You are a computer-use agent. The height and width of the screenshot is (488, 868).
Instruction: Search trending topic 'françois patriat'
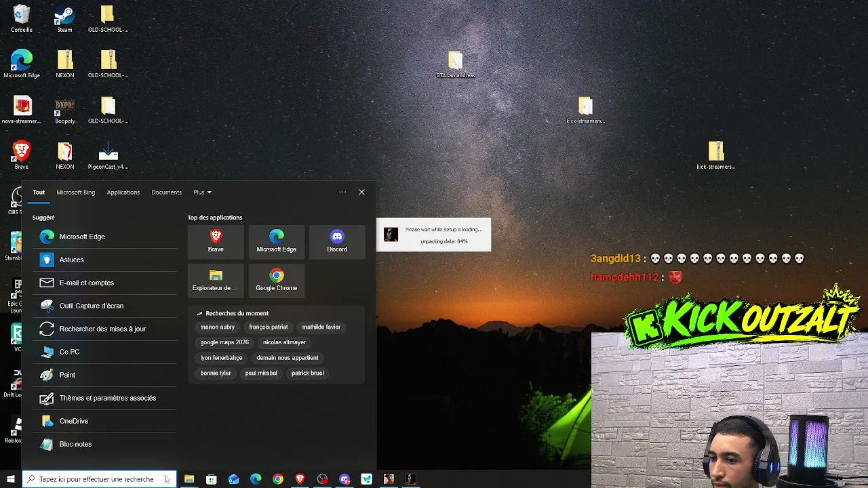[269, 327]
